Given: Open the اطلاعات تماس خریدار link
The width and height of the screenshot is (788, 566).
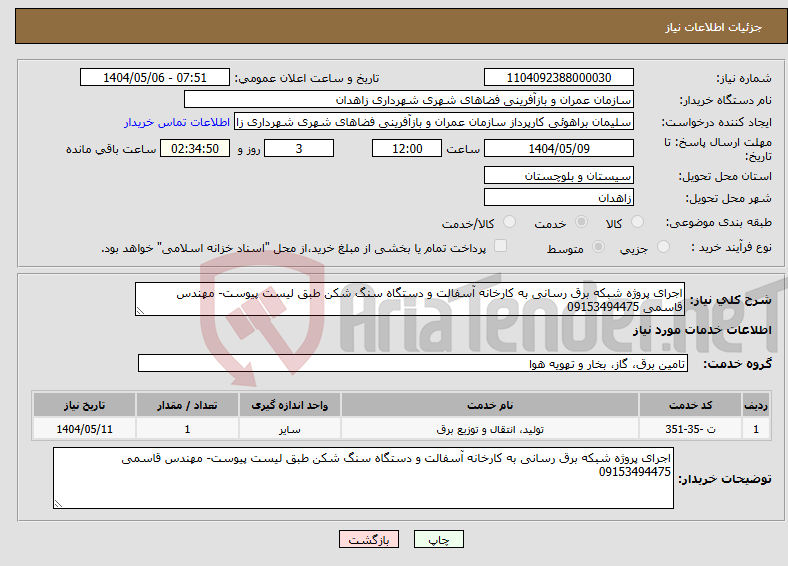Looking at the screenshot, I should coord(177,122).
